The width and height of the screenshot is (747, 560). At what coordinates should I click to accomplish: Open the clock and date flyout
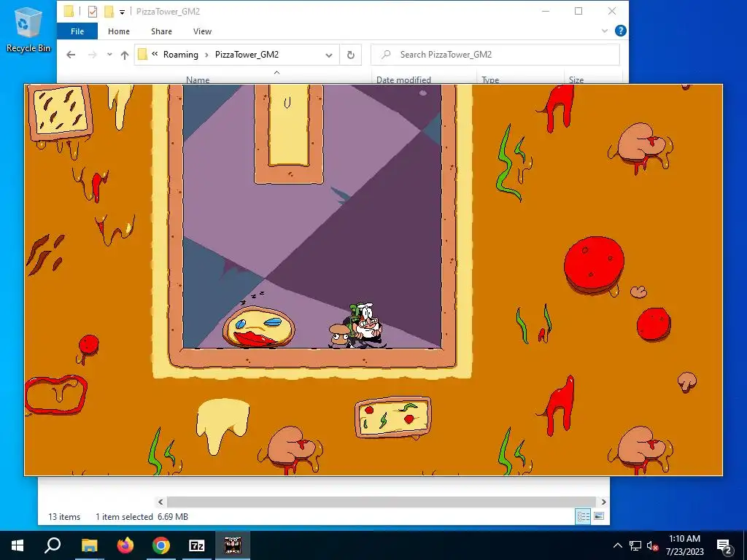coord(684,545)
